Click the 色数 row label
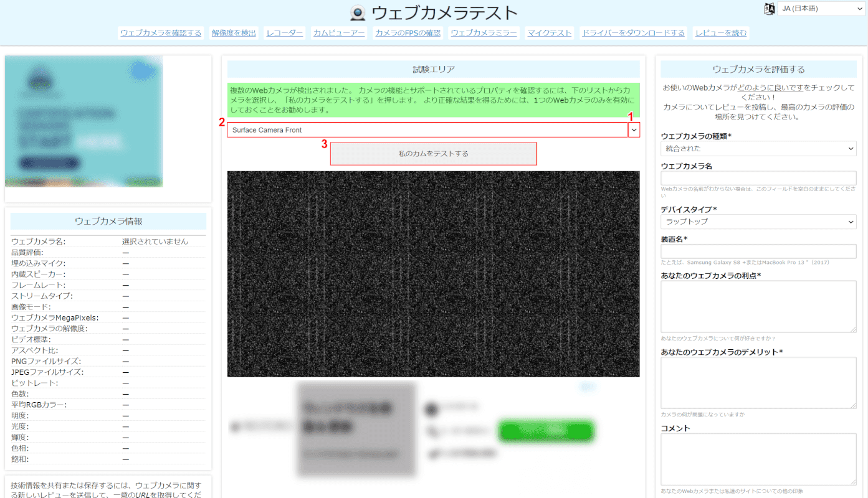Image resolution: width=868 pixels, height=498 pixels. [x=20, y=394]
